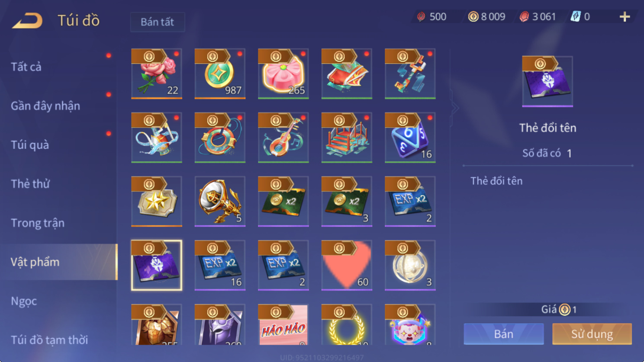This screenshot has height=362, width=644.
Task: Switch to Trong trận tab
Action: click(x=38, y=223)
